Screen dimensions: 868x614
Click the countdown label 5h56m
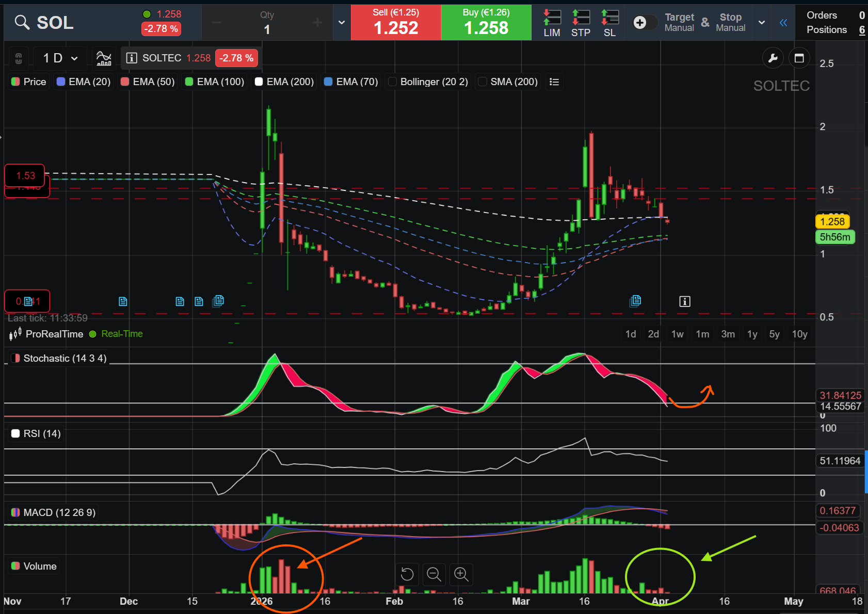835,237
